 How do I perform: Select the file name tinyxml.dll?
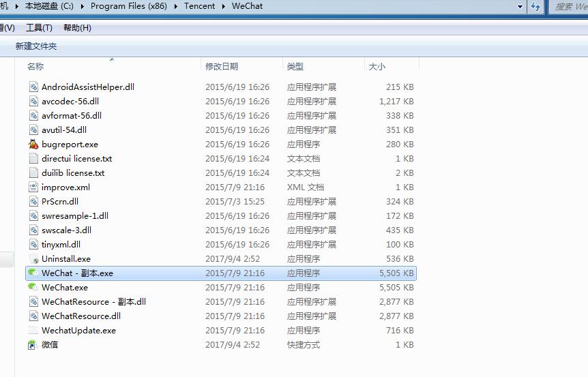click(61, 244)
